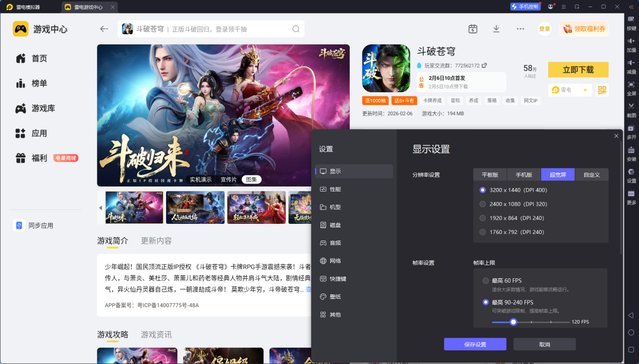The image size is (639, 364).
Task: Click the settings dialog vertical scrollbar
Action: tap(621, 198)
